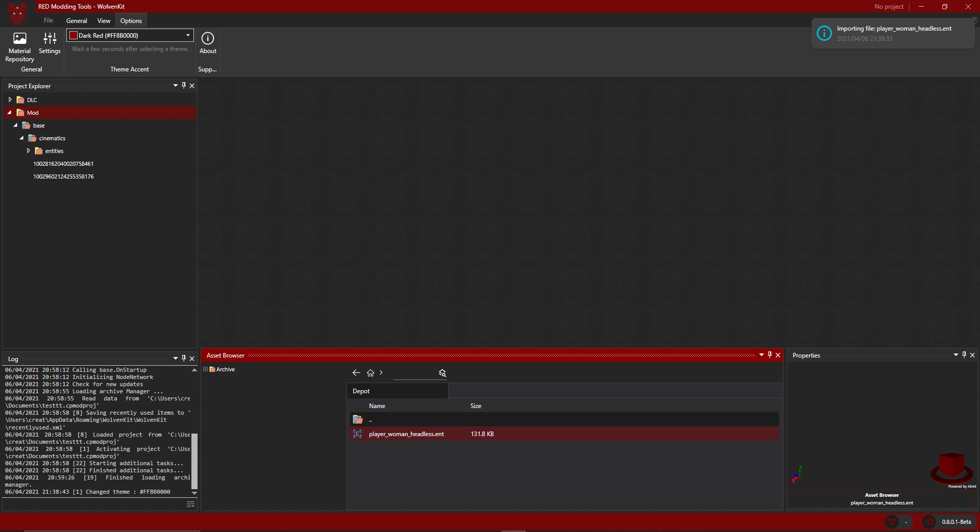Image resolution: width=980 pixels, height=532 pixels.
Task: Click the 0.8.0.1-Beta version button
Action: point(956,522)
